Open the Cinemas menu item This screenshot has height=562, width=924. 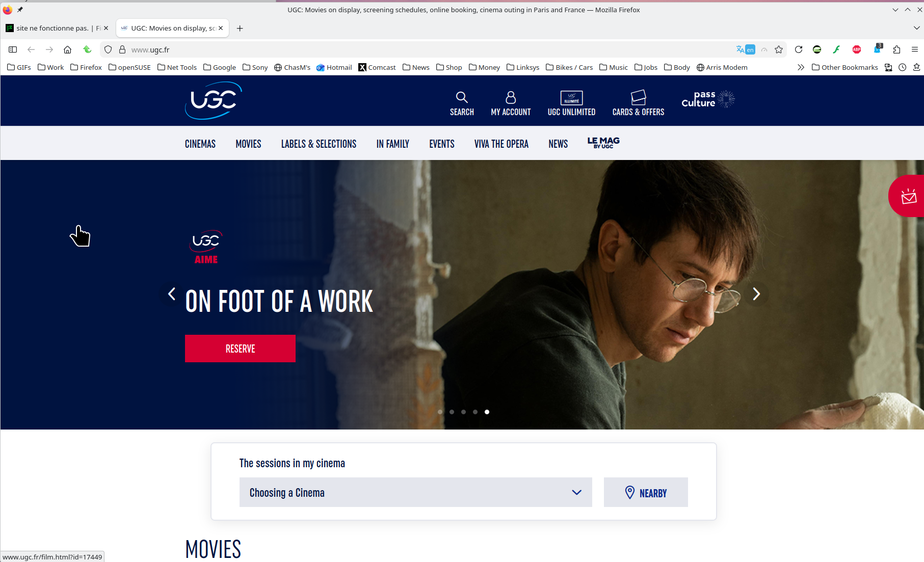pos(200,144)
